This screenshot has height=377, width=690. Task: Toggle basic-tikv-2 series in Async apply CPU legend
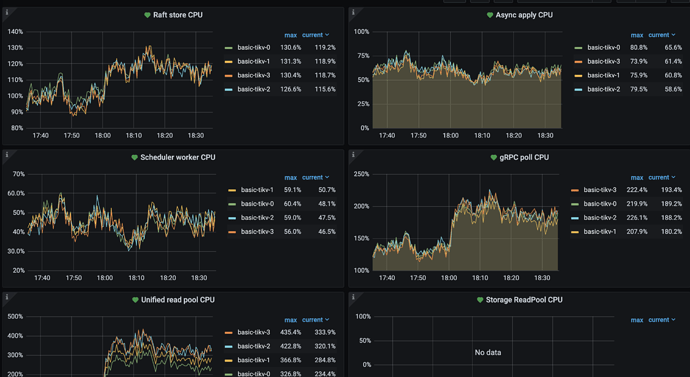[604, 89]
